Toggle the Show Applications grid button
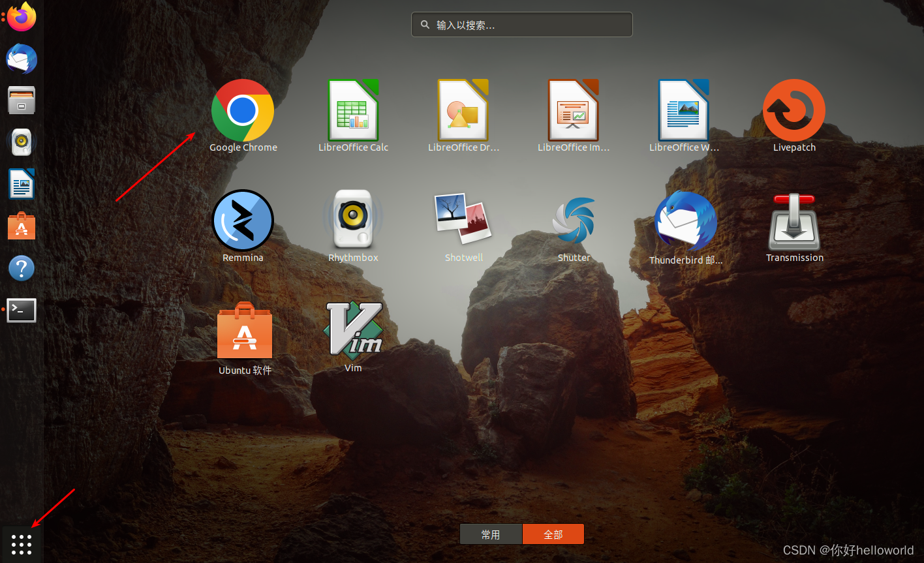Image resolution: width=924 pixels, height=563 pixels. point(22,544)
